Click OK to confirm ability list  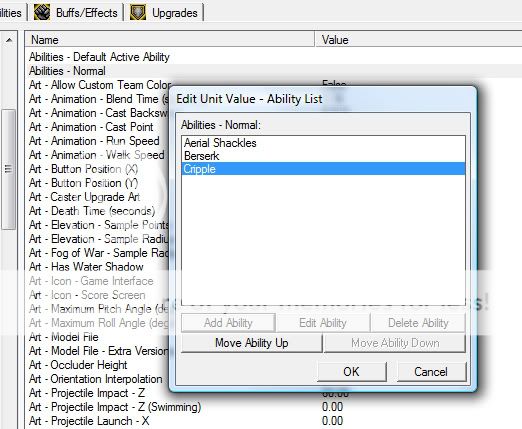[352, 371]
